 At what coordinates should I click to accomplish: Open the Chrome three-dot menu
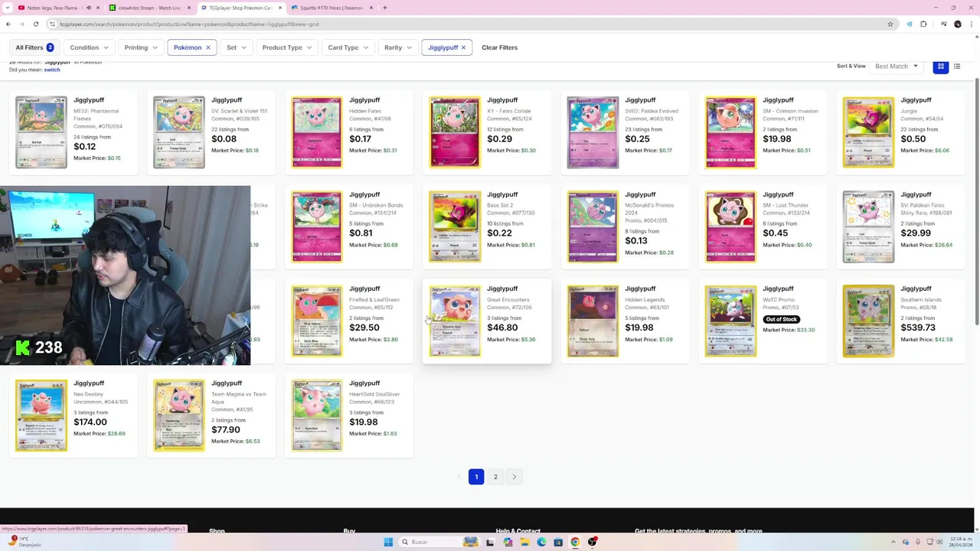click(972, 24)
